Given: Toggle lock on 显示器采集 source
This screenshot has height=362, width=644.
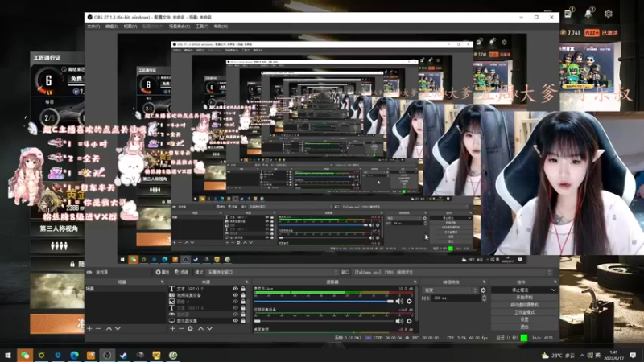Looking at the screenshot, I should [x=243, y=320].
